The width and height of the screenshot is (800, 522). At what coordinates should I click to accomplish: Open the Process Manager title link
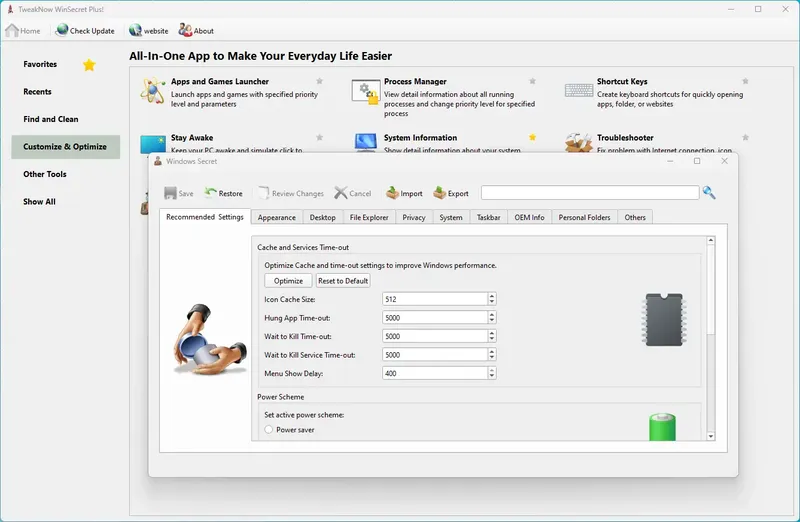tap(415, 82)
